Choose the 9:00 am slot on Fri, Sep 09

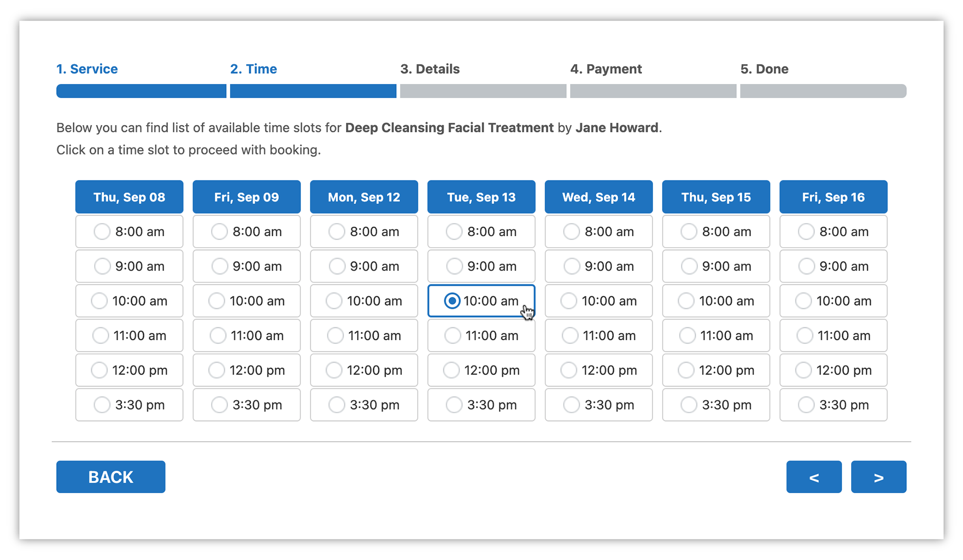[x=247, y=266]
